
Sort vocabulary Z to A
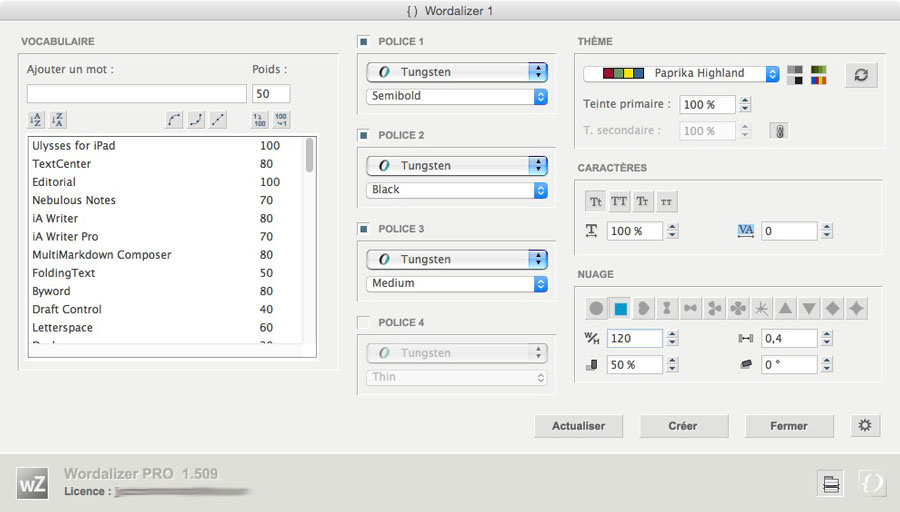(57, 119)
